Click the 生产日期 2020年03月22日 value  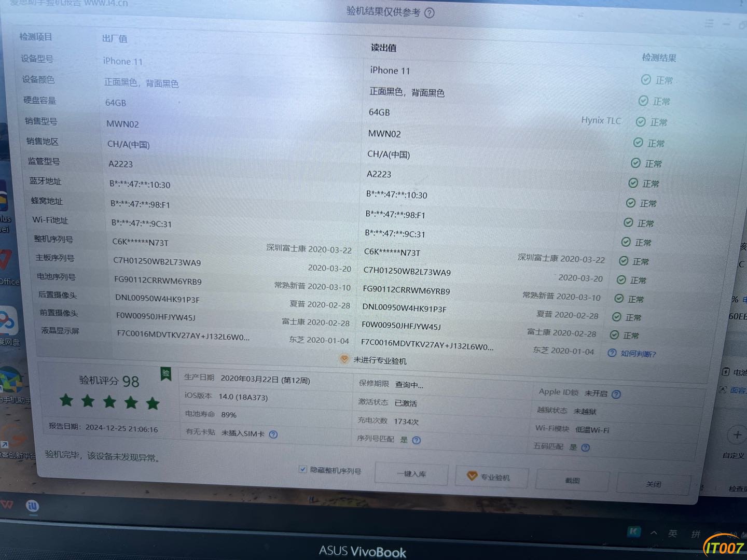coord(265,380)
